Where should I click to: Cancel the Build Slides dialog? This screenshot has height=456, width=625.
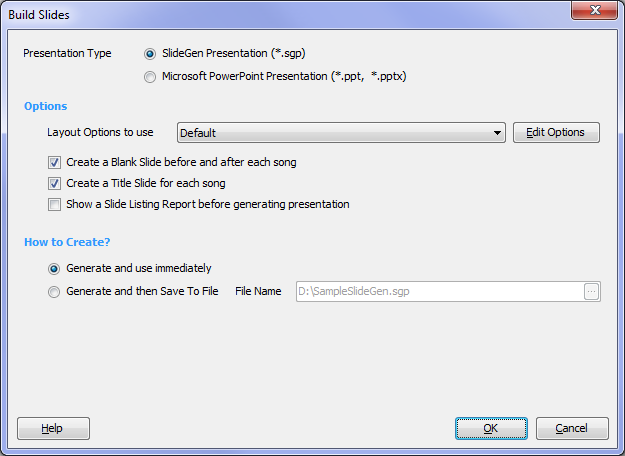pos(572,428)
